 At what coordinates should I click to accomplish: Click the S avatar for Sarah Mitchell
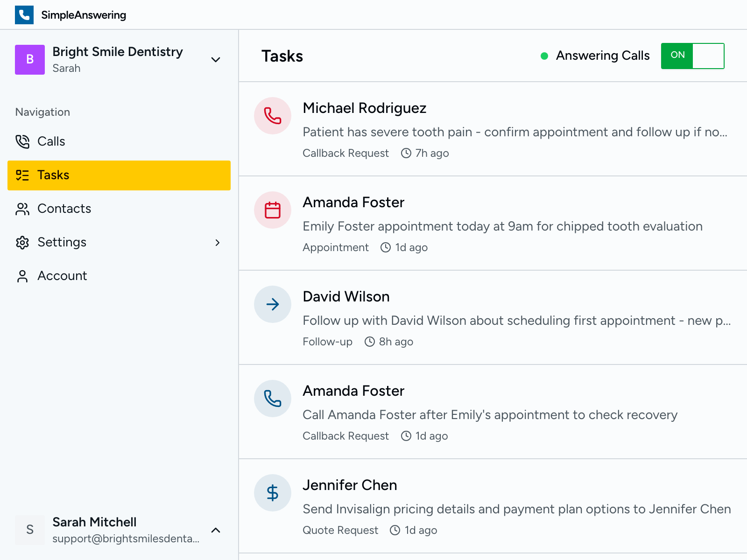point(30,530)
